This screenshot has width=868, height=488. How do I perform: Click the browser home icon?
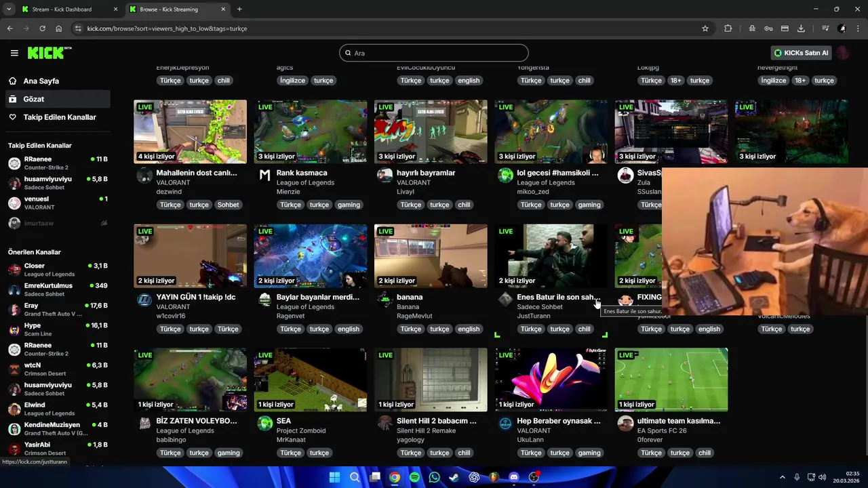58,28
